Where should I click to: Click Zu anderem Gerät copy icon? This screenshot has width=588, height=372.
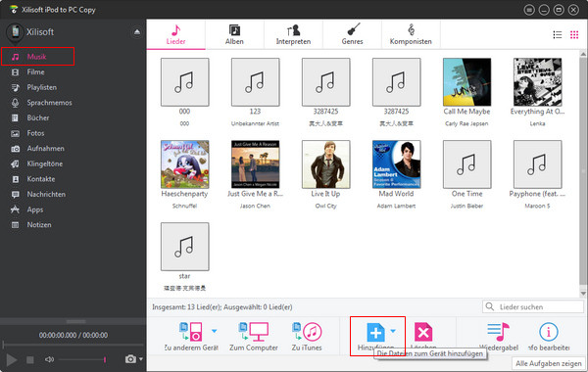click(x=190, y=332)
